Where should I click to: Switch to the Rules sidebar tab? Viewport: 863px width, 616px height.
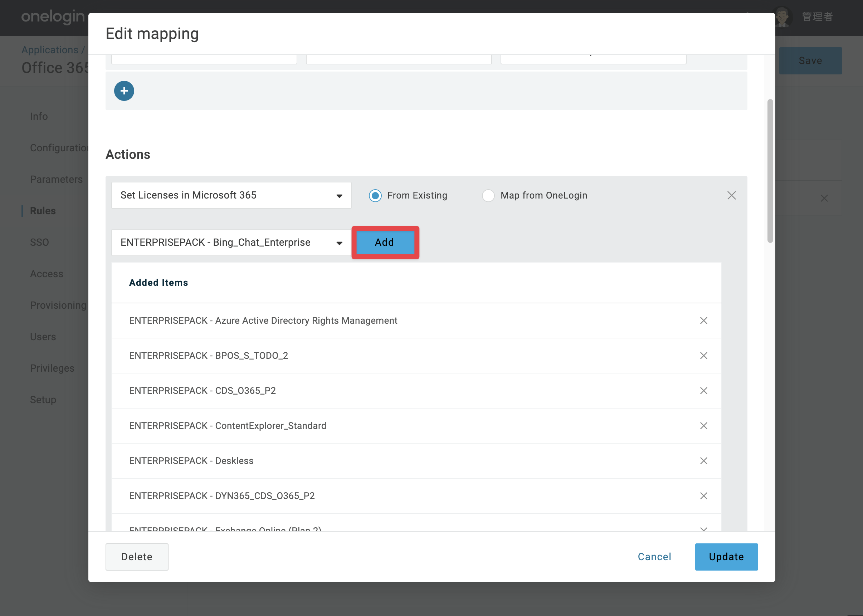click(x=43, y=211)
